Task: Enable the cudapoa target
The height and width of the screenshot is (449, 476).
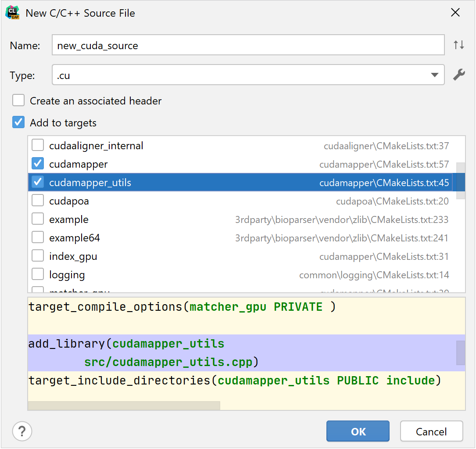Action: 38,200
